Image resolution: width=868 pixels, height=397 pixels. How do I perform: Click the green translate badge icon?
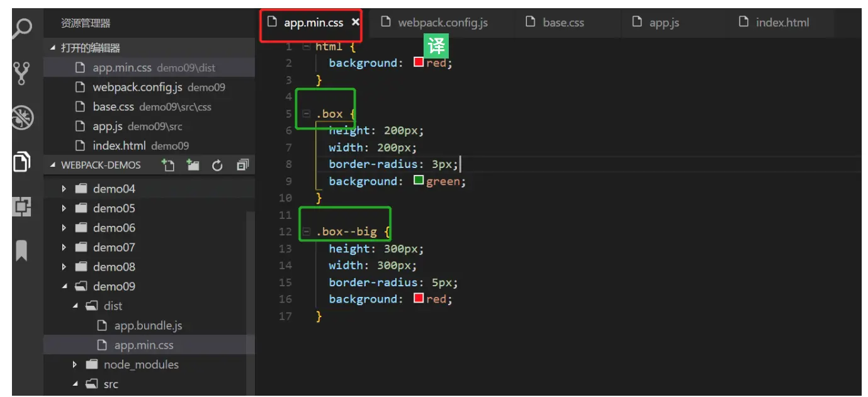tap(436, 47)
